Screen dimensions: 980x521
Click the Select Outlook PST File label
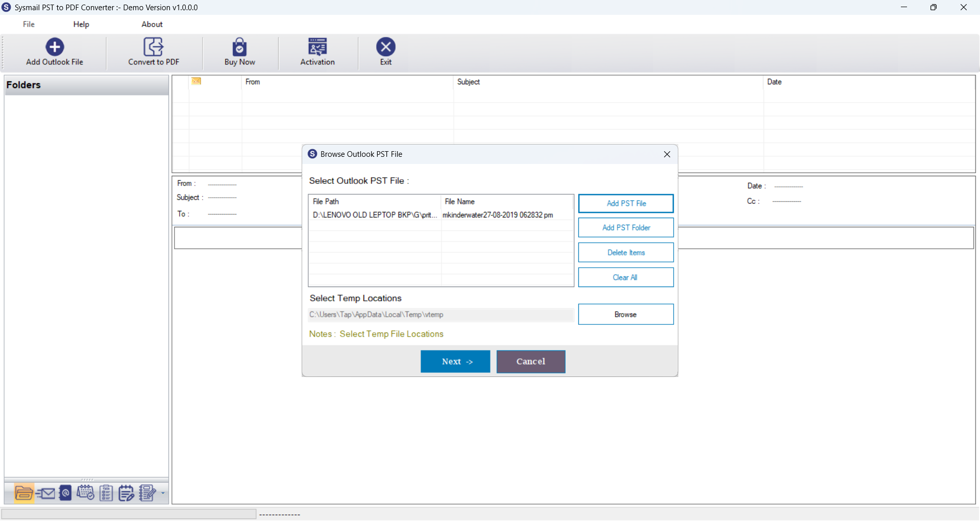click(359, 181)
